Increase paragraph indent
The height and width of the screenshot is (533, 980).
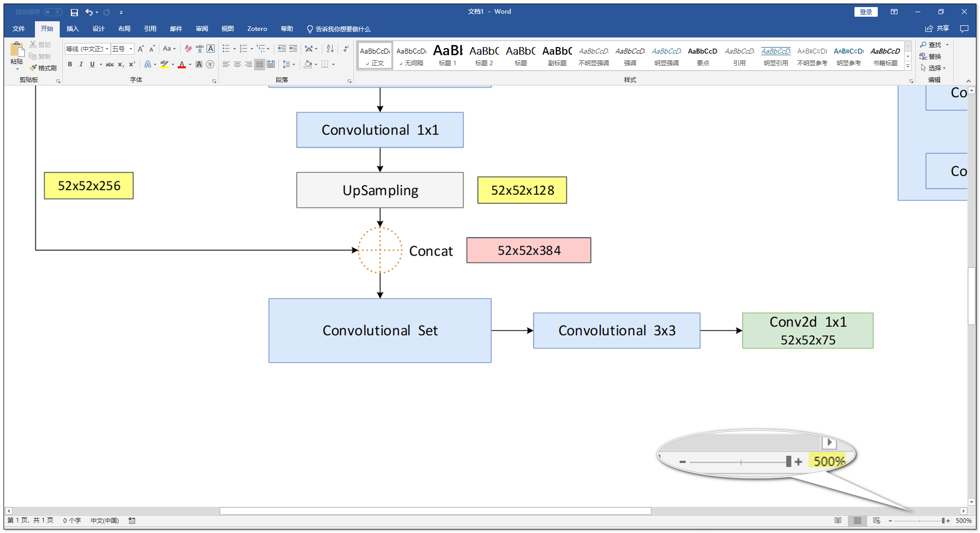click(x=293, y=49)
